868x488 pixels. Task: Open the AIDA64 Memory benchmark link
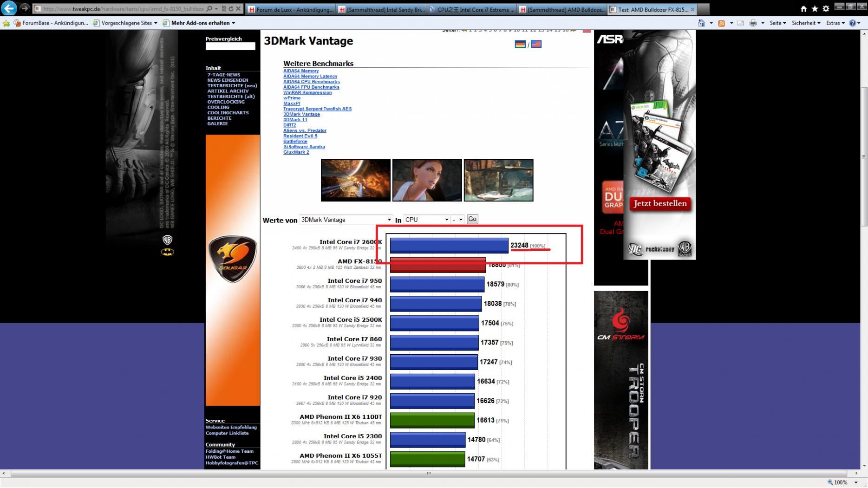tap(301, 71)
